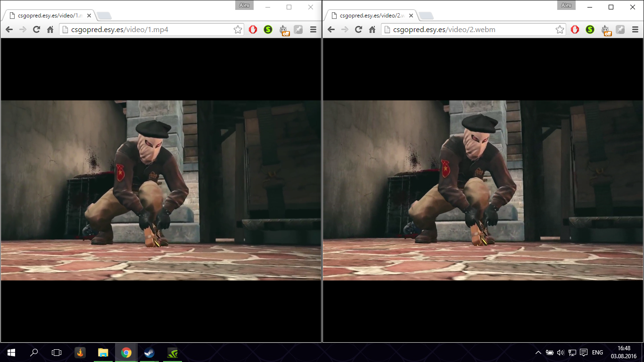
Task: Launch the flame app on the taskbar
Action: pyautogui.click(x=80, y=353)
